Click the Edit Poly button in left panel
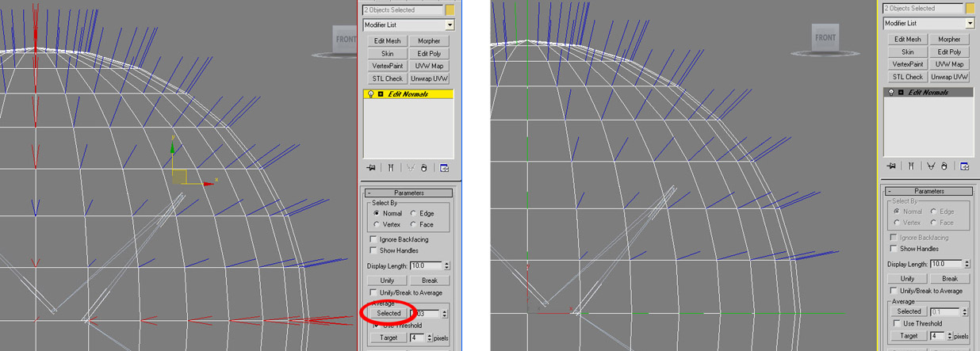Viewport: 980px width, 351px height. (429, 53)
